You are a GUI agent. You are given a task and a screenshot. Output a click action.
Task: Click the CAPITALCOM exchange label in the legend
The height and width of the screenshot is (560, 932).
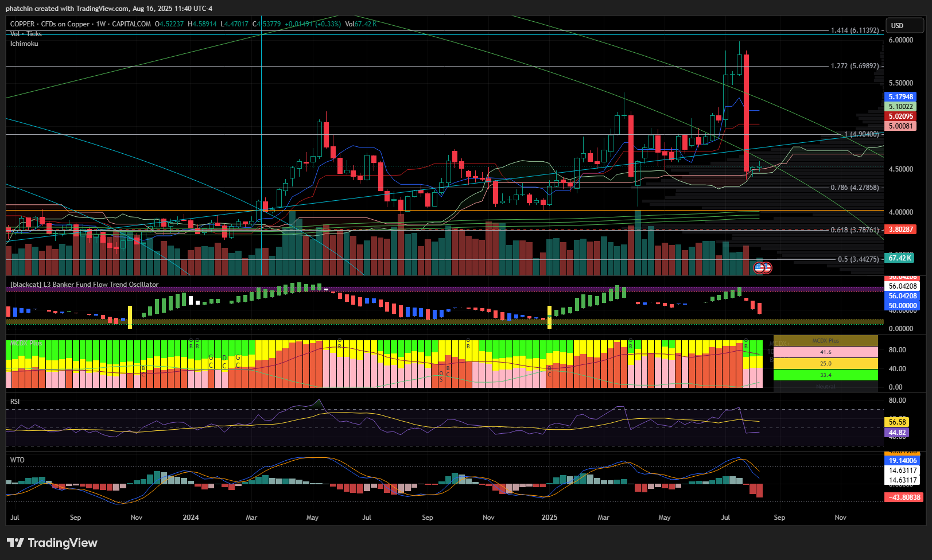[131, 24]
